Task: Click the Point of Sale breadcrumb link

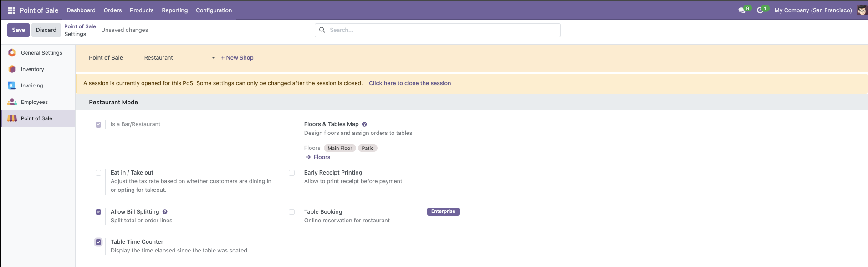Action: tap(80, 26)
